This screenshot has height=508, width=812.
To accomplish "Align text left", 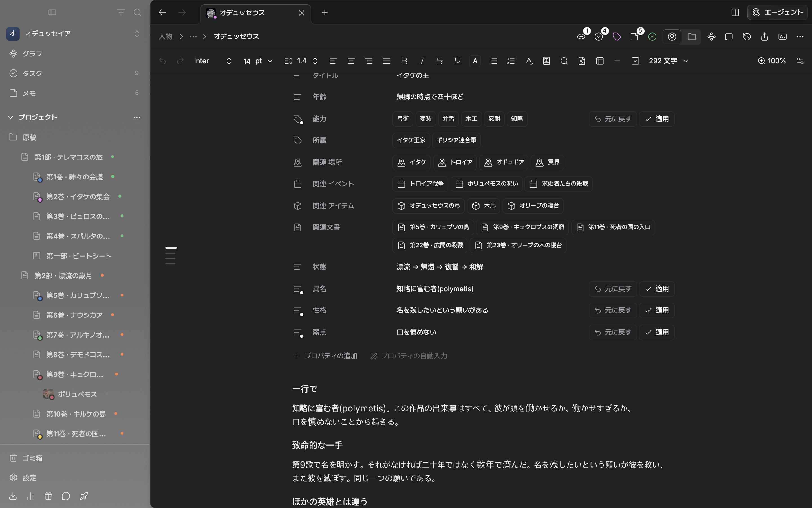I will coord(333,61).
